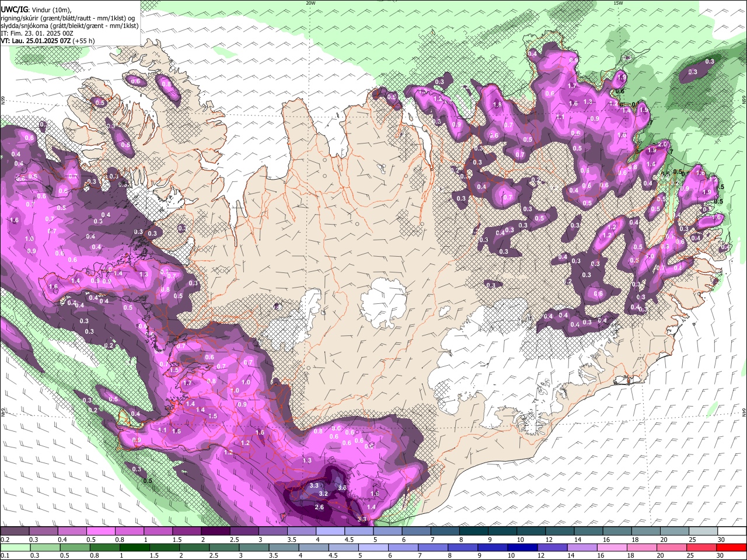Click the pale mint swatch above 0.1
This screenshot has width=747, height=560.
coord(15,547)
